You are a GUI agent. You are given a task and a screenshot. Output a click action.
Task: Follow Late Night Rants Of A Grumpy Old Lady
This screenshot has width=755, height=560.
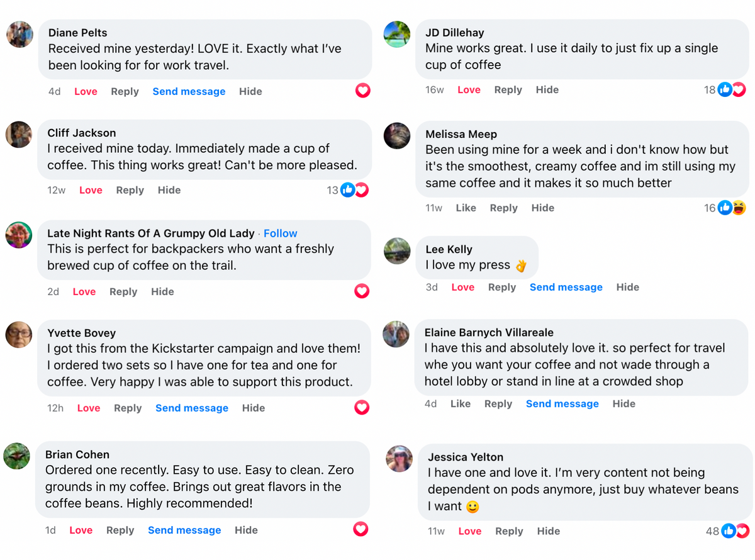(280, 233)
